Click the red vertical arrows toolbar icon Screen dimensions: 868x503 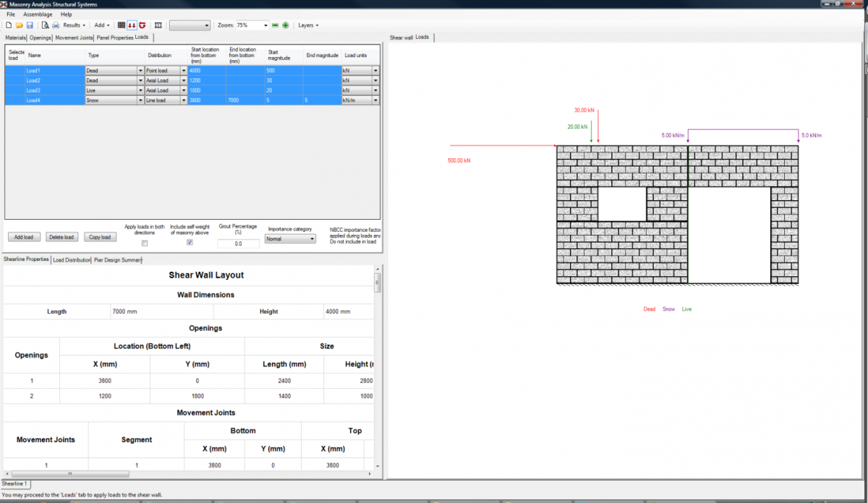[132, 25]
